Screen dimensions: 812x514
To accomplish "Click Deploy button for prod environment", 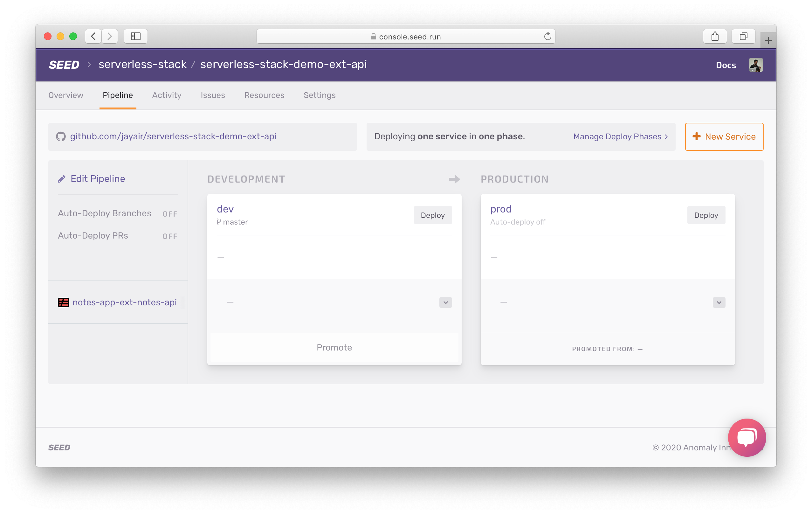I will [705, 215].
